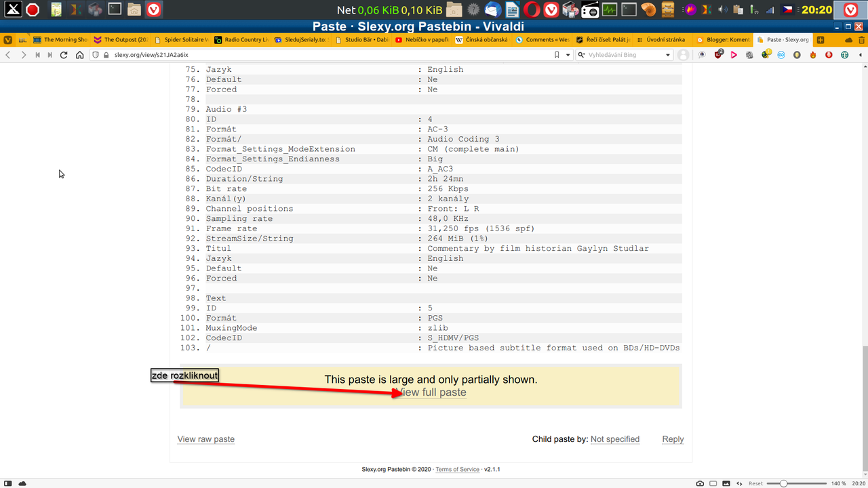868x488 pixels.
Task: Click inside the Vyhledávání Bing search field
Action: point(625,55)
